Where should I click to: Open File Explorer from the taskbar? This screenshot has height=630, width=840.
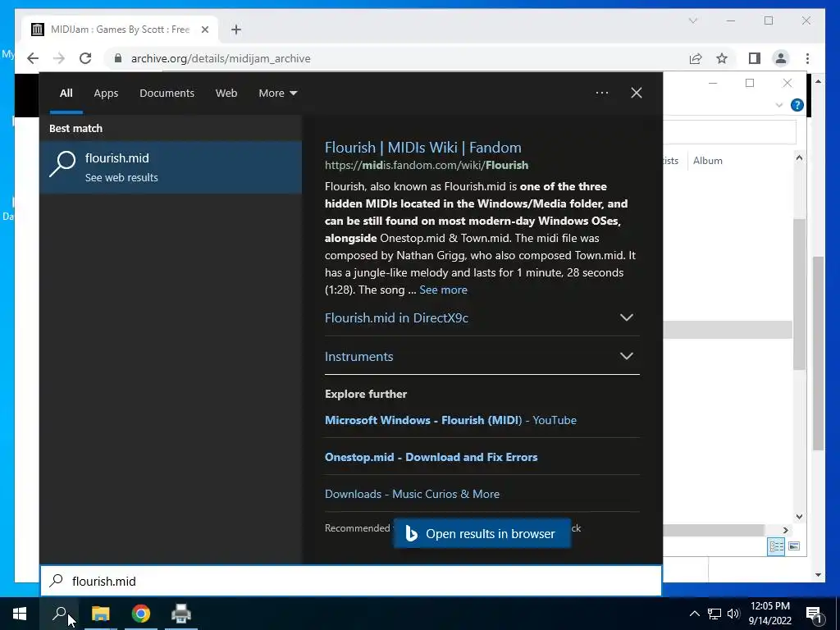[100, 614]
